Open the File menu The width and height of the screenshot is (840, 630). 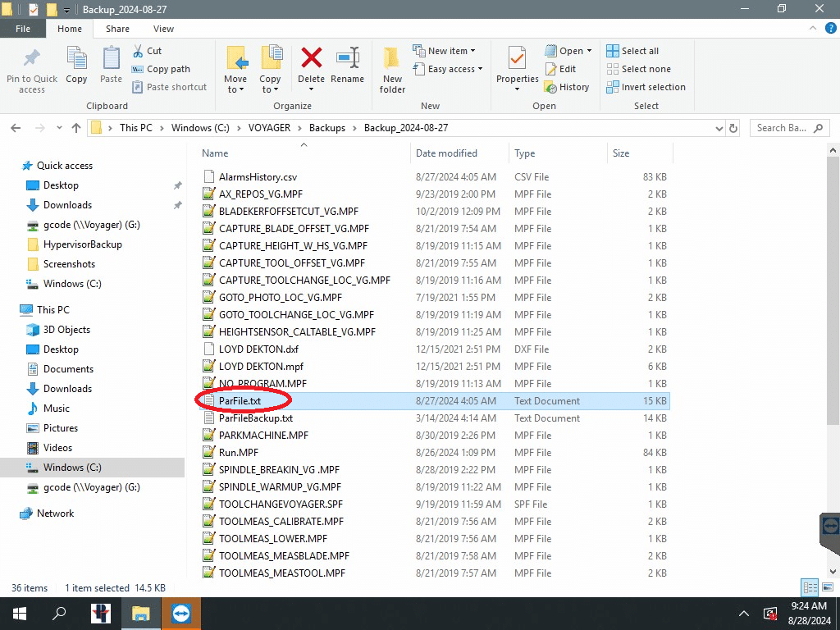point(23,29)
